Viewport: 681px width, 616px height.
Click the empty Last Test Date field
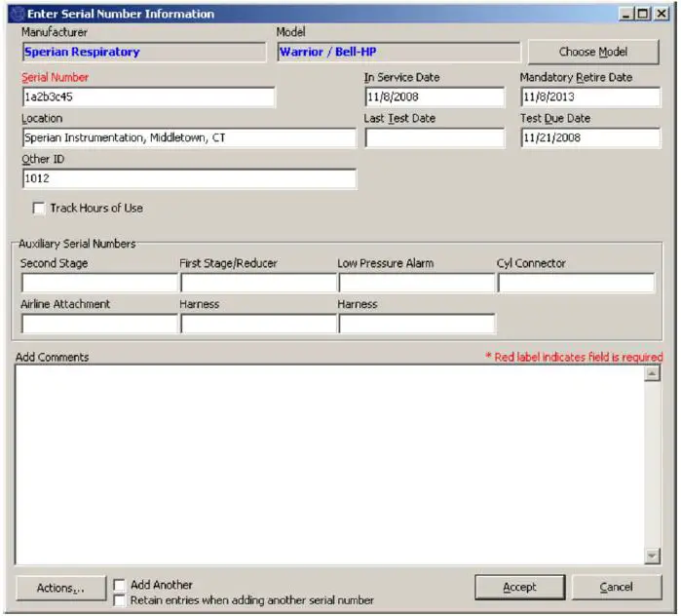pos(435,137)
